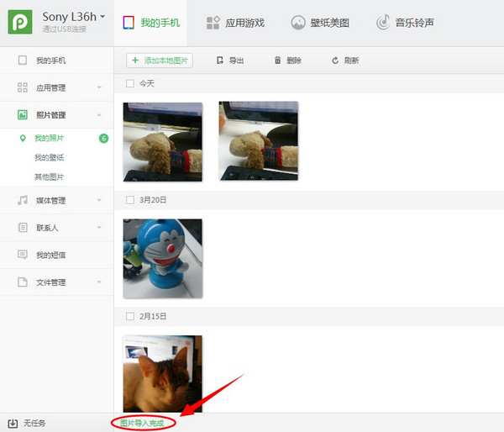Viewport: 504px width, 432px height.
Task: Select the first plush dog photo under 今天
Action: [x=163, y=142]
